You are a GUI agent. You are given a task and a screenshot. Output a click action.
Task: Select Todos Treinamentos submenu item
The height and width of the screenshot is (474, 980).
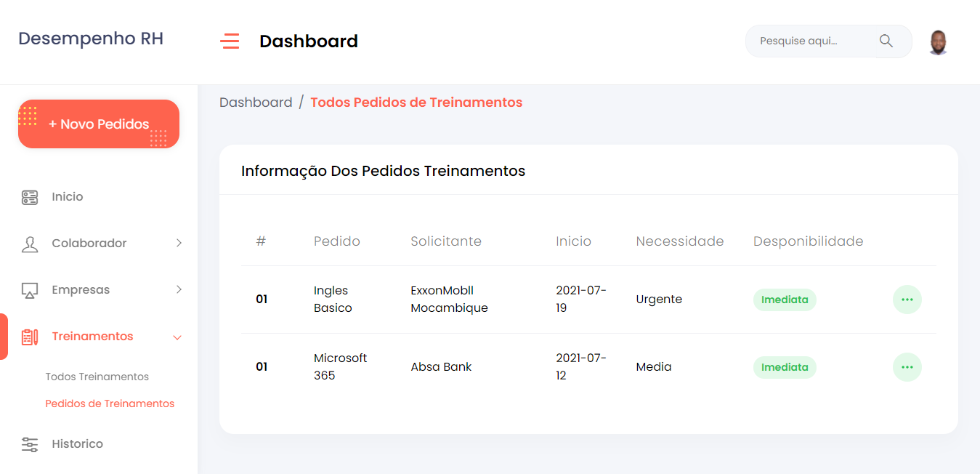coord(97,377)
